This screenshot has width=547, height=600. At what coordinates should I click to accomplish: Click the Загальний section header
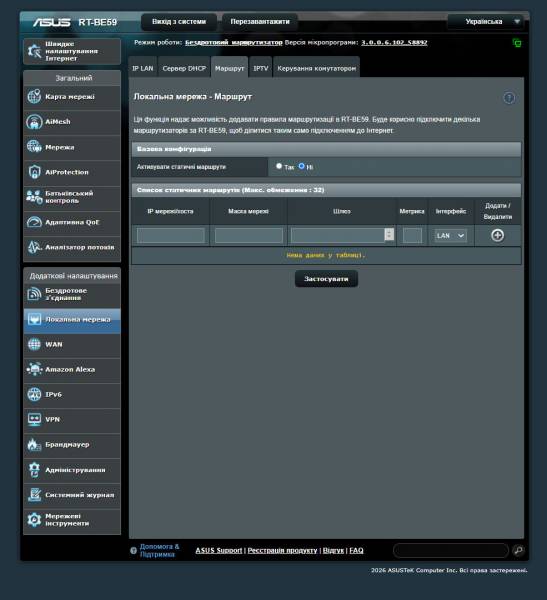[72, 78]
